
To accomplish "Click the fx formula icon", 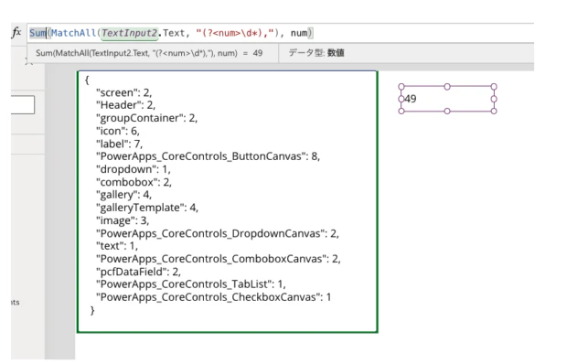I will coord(16,32).
